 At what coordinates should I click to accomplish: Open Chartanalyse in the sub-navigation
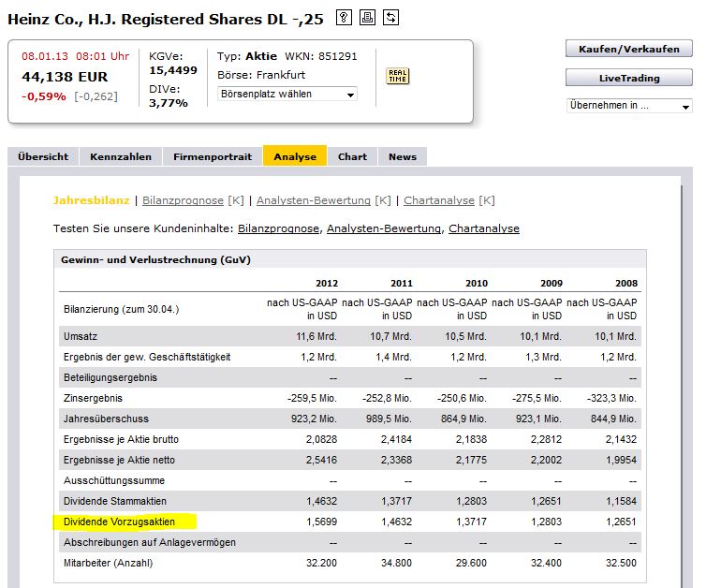coord(439,200)
